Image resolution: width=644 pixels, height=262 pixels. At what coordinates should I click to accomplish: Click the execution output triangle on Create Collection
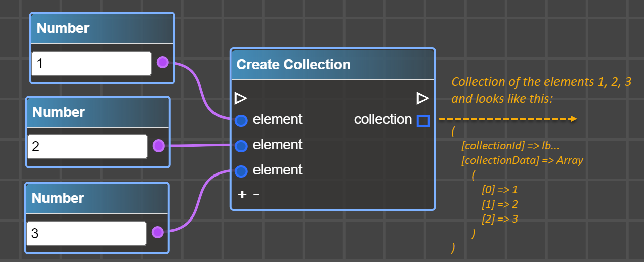click(x=422, y=97)
